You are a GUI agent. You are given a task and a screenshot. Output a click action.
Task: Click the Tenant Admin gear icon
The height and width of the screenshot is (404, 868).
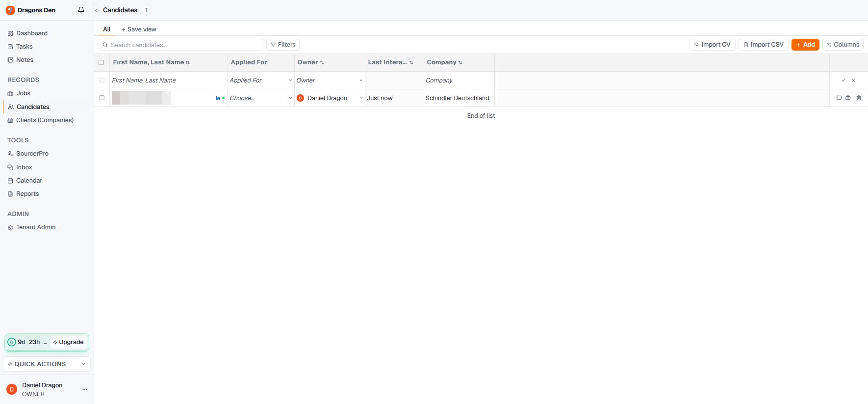[x=10, y=227]
